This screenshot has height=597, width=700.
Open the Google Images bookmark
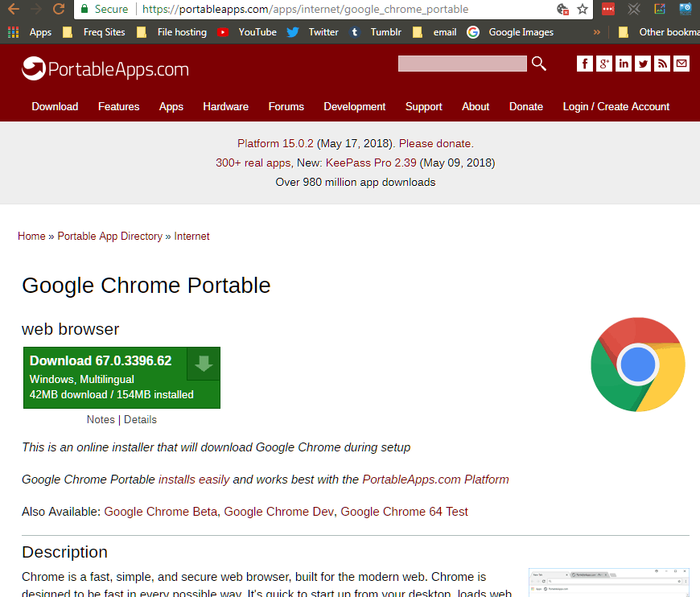coord(510,32)
